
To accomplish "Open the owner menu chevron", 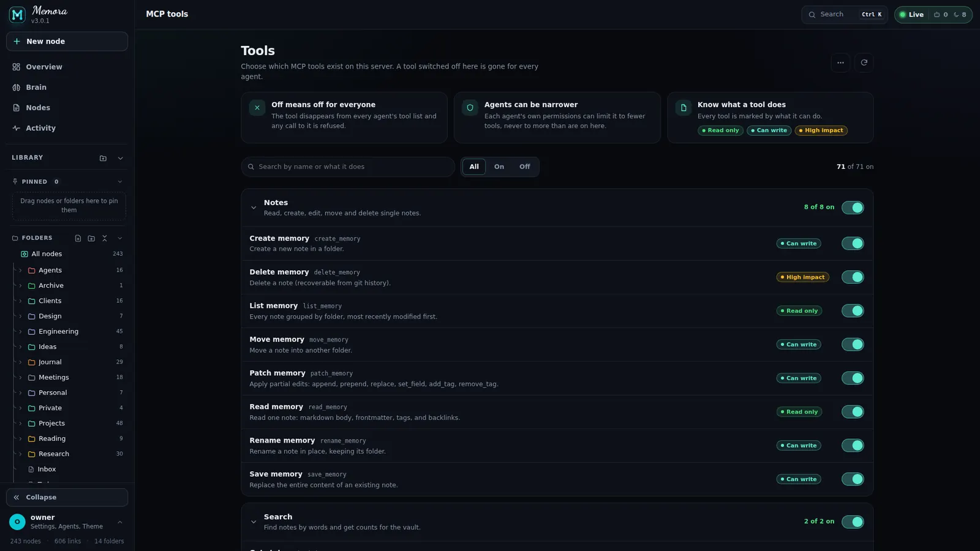I will [120, 522].
